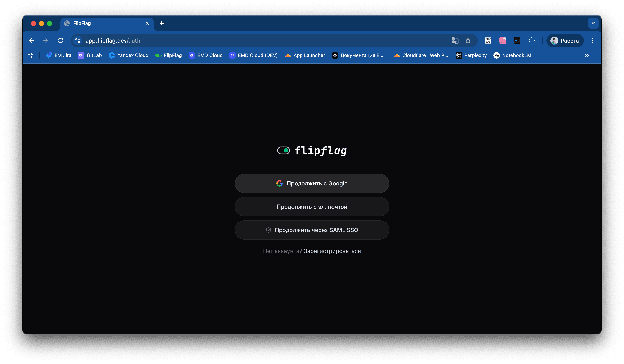This screenshot has width=624, height=364.
Task: Click the site information icon beside URL
Action: pyautogui.click(x=78, y=41)
